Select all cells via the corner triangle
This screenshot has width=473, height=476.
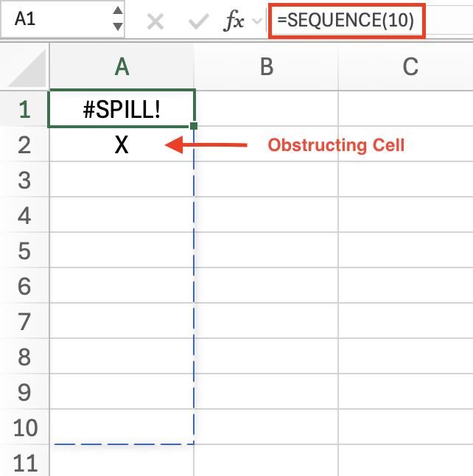(x=27, y=69)
